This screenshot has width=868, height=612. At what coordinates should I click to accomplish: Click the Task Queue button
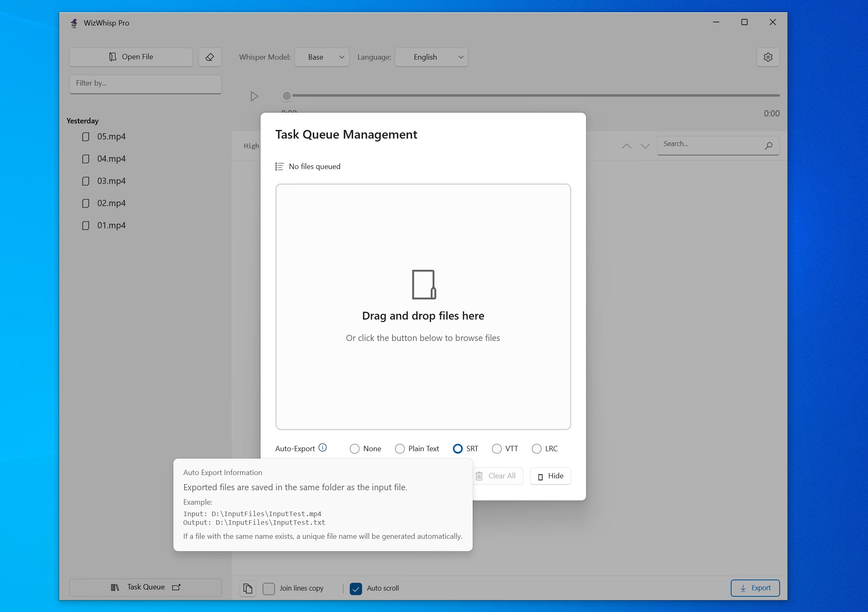click(x=145, y=587)
